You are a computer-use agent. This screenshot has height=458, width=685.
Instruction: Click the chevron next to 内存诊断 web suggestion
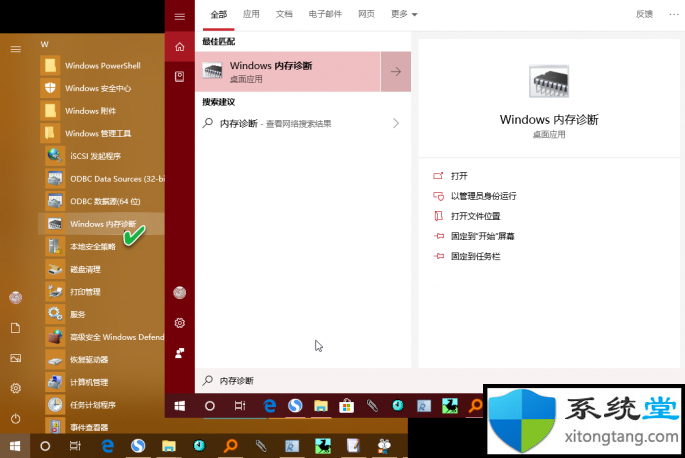click(x=396, y=123)
